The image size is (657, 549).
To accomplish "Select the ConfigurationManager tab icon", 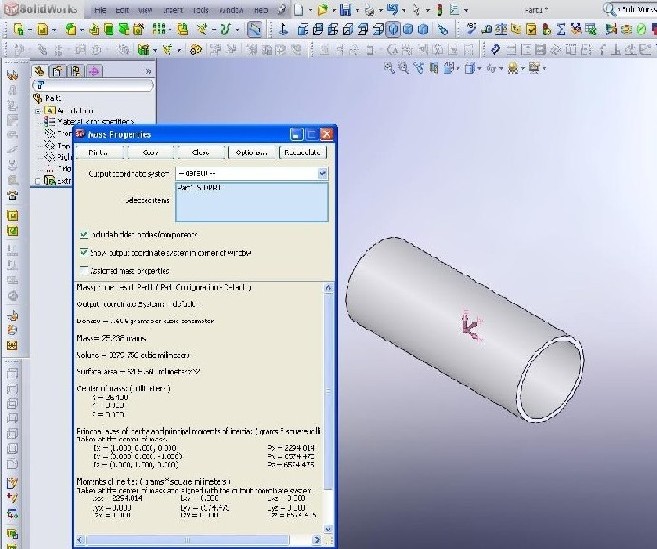I will pyautogui.click(x=75, y=71).
